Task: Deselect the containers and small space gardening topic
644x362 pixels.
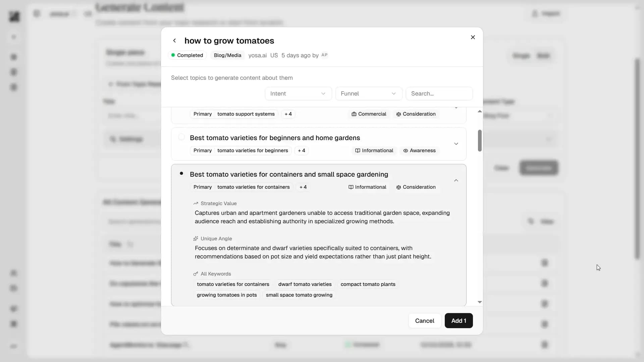Action: [181, 173]
